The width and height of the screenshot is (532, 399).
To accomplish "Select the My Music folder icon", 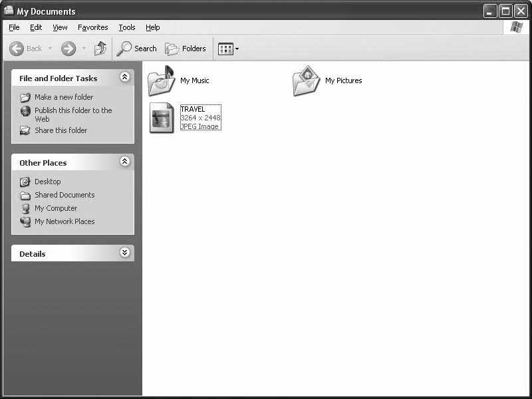I will (162, 80).
